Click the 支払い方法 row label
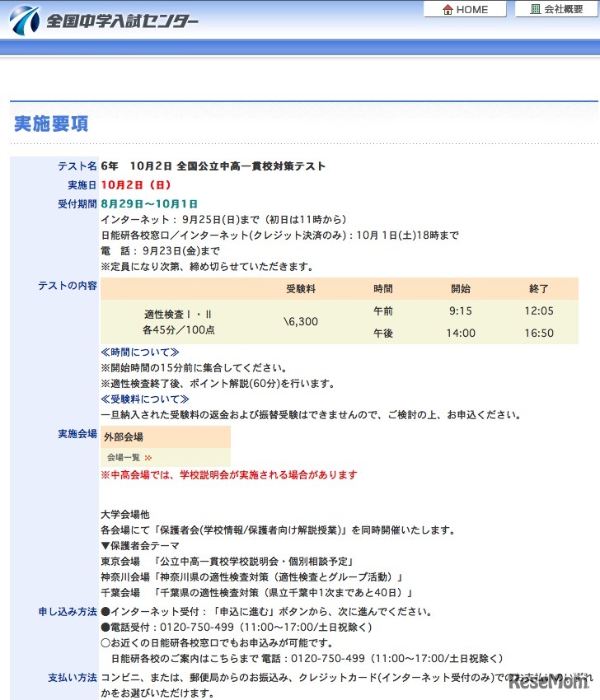Screen dimensions: 600x700 pos(73,678)
